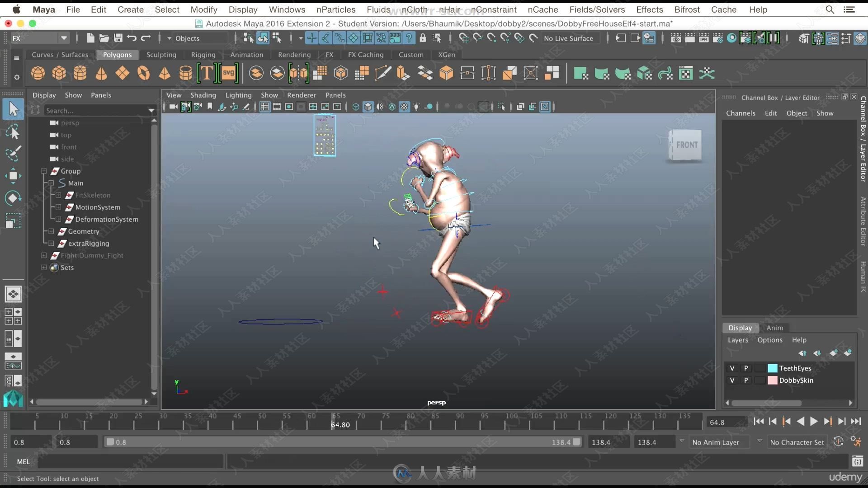868x488 pixels.
Task: Click the polygon Type tool shelf icon
Action: [x=206, y=73]
